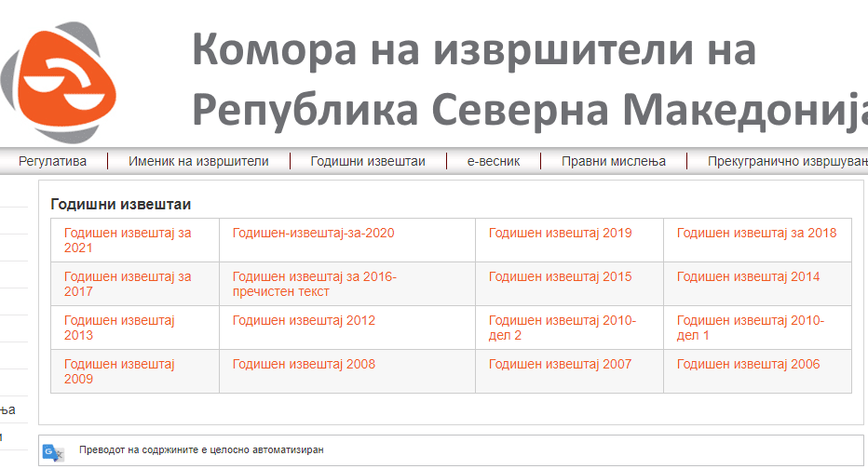The height and width of the screenshot is (469, 868).
Task: Open Годишен извештај за 2017 link
Action: pos(128,284)
